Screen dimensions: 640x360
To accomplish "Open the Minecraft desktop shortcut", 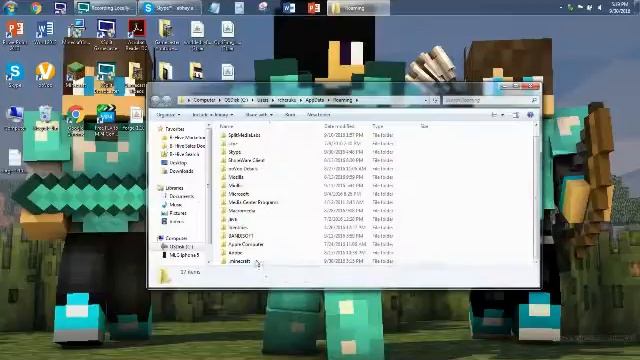I will (x=76, y=75).
